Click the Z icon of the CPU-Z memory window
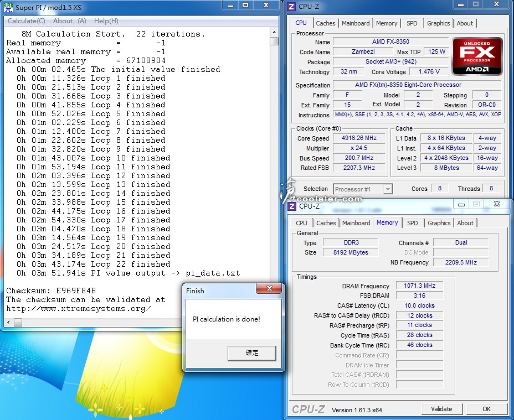 [291, 206]
